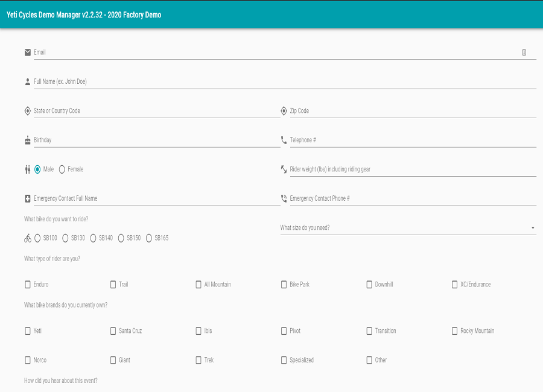Click the phone icon beside Telephone #
The width and height of the screenshot is (543, 392).
[284, 140]
